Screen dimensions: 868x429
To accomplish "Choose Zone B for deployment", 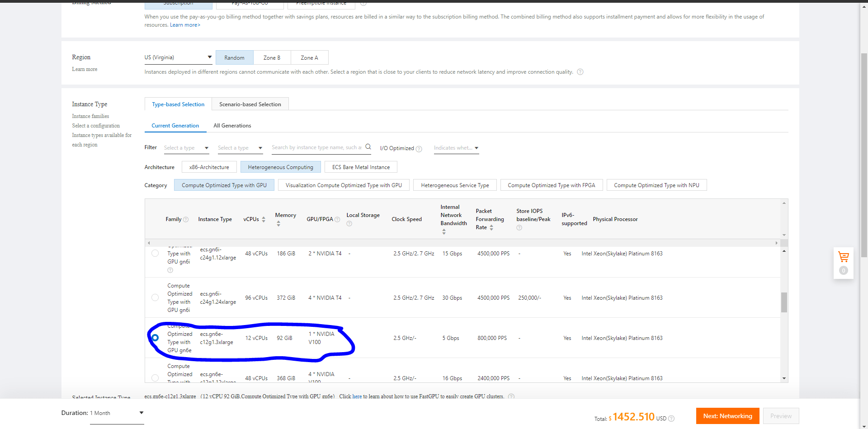I will point(272,58).
